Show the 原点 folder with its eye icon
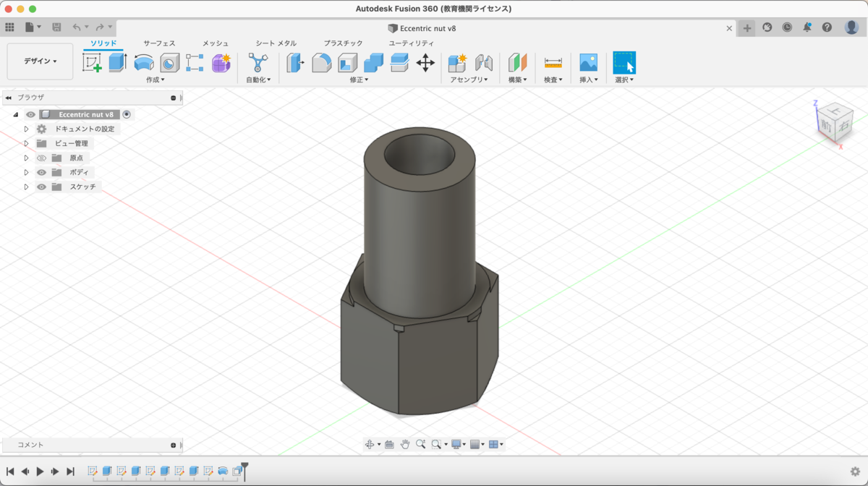The height and width of the screenshot is (486, 868). click(x=41, y=158)
